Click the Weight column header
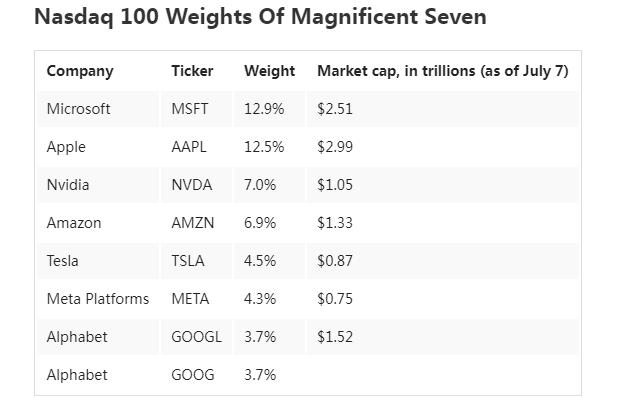Image resolution: width=624 pixels, height=402 pixels. pyautogui.click(x=269, y=71)
